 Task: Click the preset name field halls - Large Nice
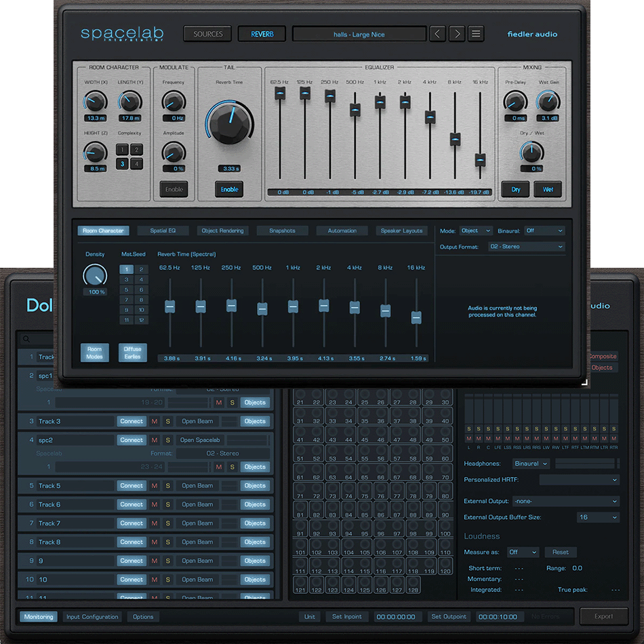(x=359, y=34)
